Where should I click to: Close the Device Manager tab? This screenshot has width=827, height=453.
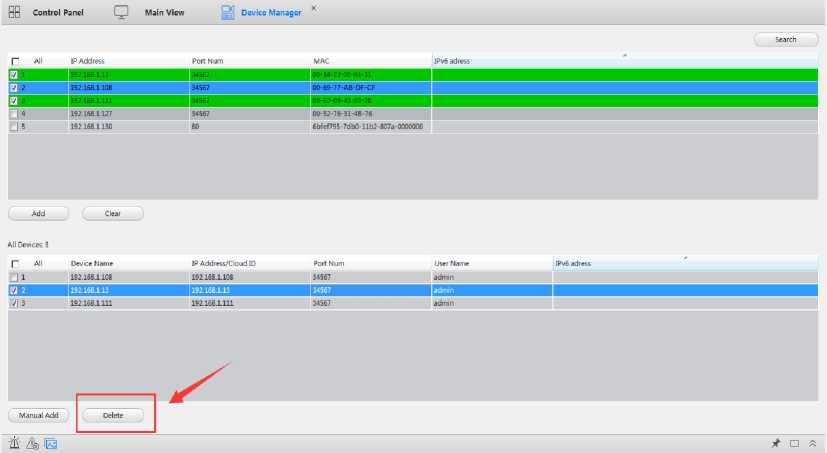pos(314,8)
